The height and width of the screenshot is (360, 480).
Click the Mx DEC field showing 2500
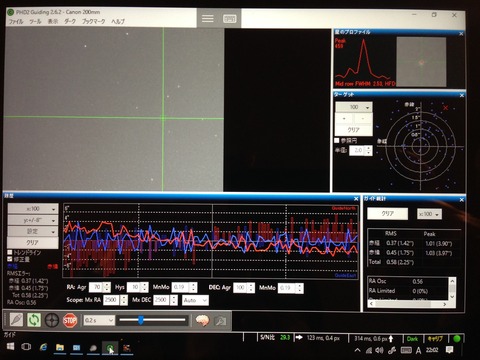162,300
